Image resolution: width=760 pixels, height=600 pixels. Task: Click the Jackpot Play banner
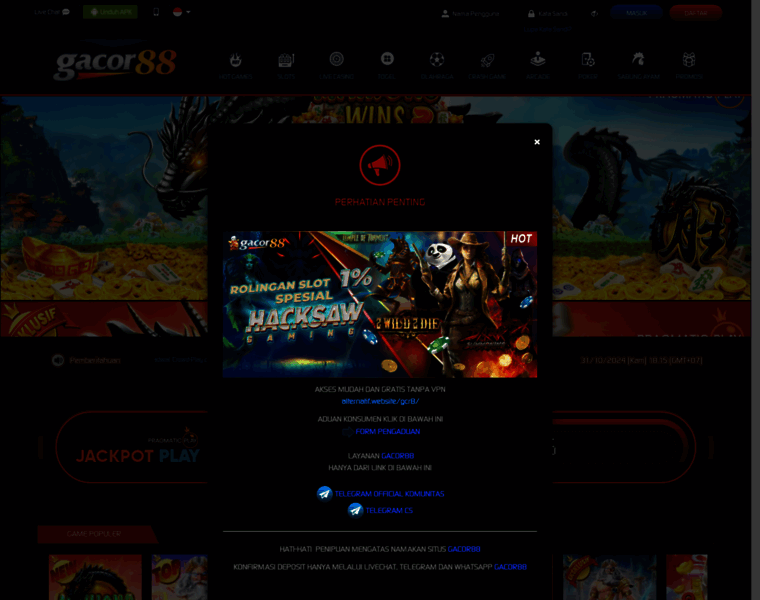[133, 447]
